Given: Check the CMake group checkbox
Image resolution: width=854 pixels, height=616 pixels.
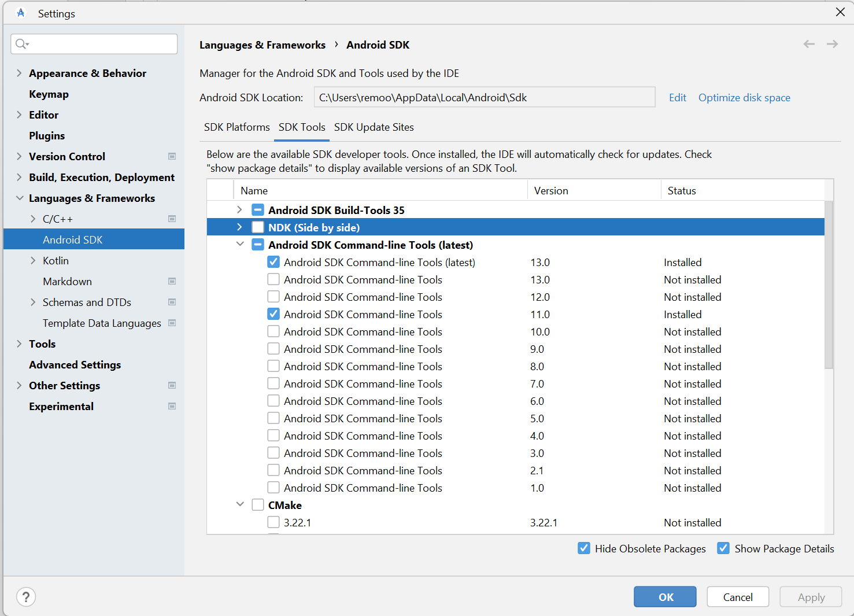Looking at the screenshot, I should point(258,505).
